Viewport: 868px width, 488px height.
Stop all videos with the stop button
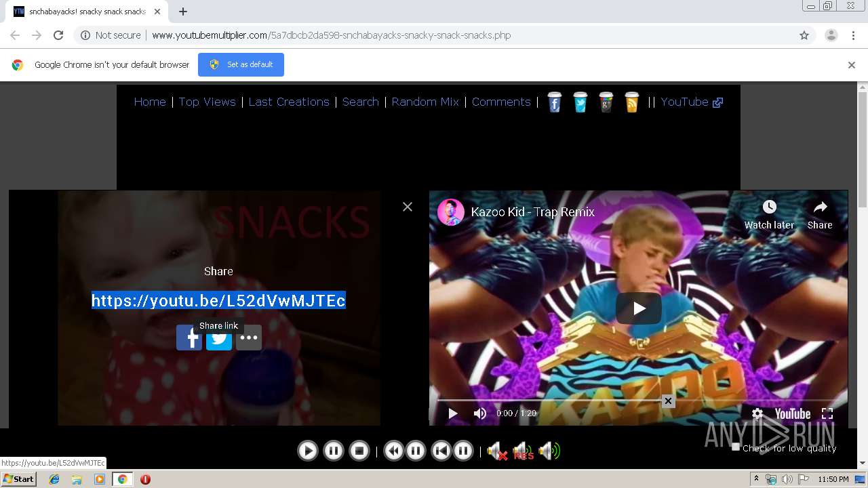(359, 451)
